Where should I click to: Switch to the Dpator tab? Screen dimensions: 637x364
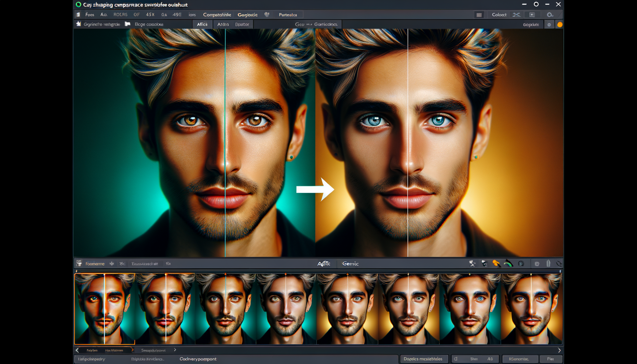click(242, 24)
